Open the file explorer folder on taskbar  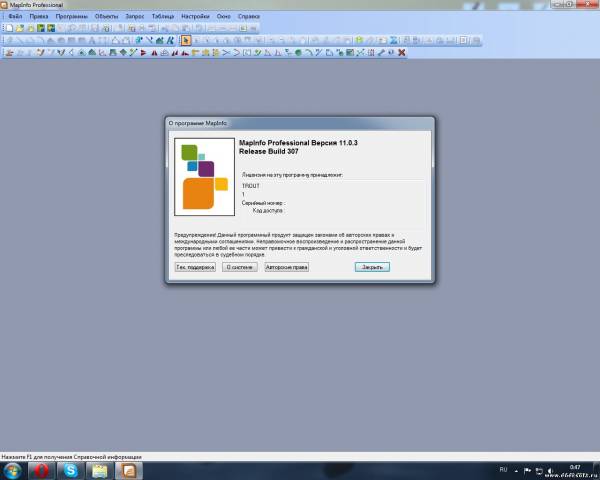pyautogui.click(x=99, y=471)
